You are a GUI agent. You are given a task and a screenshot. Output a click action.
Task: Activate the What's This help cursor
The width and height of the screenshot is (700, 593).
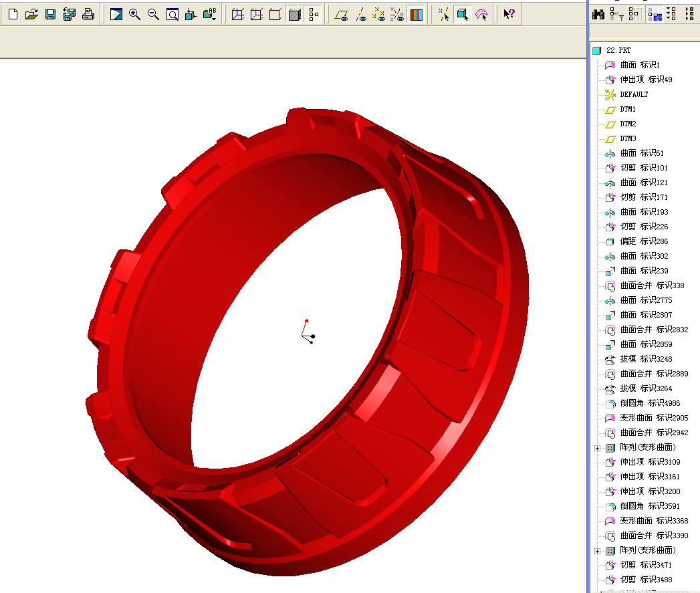(x=509, y=14)
